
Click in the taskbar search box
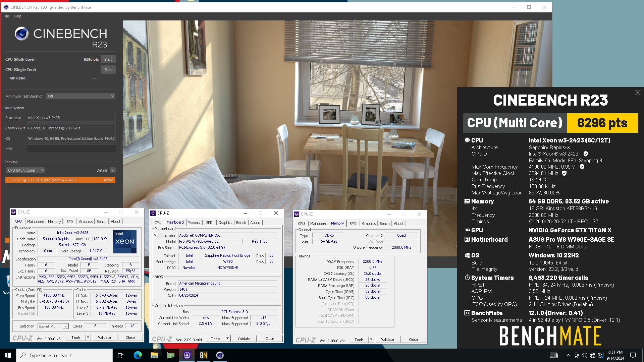click(x=64, y=355)
